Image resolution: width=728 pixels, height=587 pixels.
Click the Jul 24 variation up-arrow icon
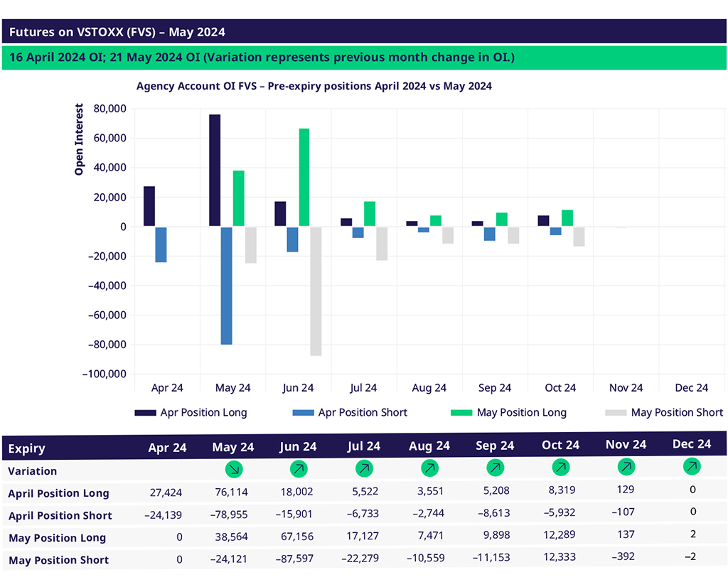click(364, 469)
